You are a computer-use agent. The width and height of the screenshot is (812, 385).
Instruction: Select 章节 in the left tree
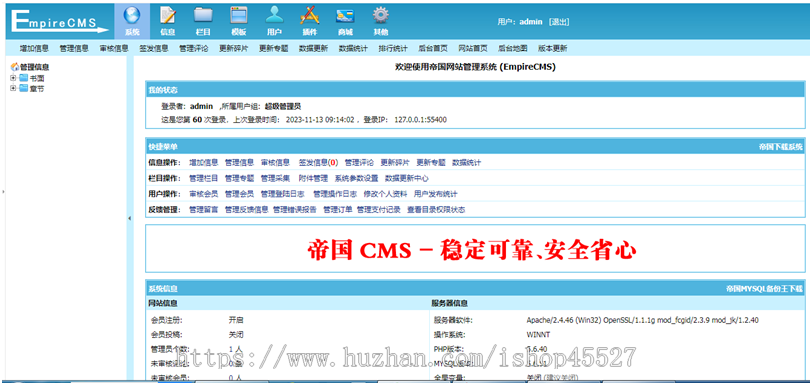click(37, 89)
